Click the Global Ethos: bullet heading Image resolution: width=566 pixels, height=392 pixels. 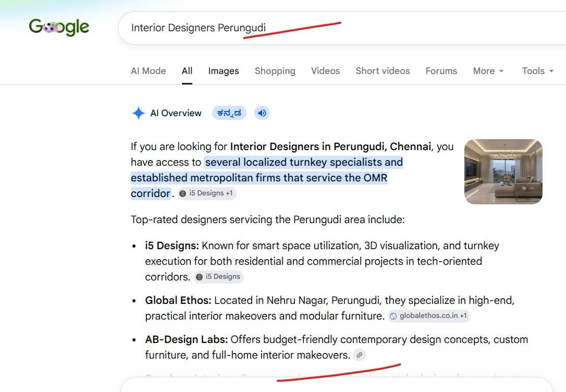[x=178, y=300]
